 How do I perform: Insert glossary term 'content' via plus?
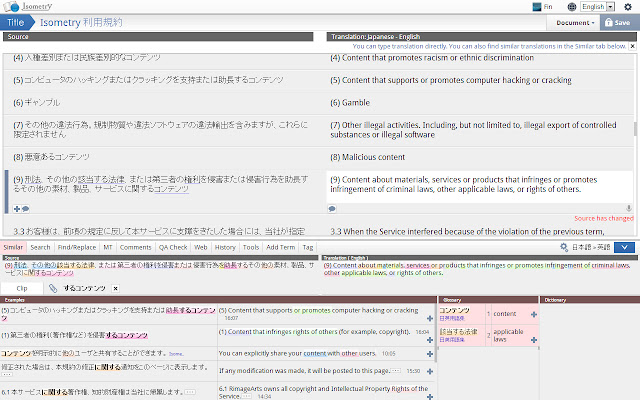click(534, 314)
